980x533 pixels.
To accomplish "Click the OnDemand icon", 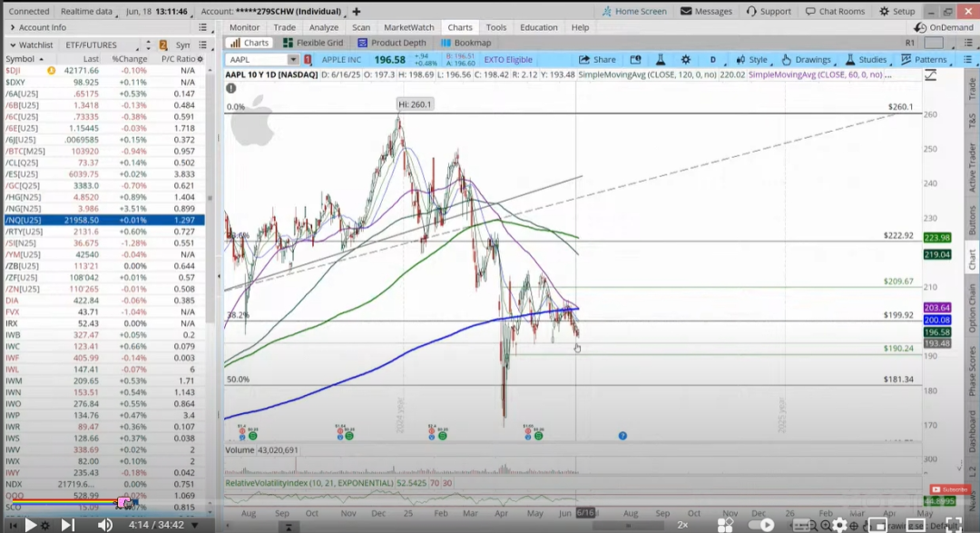I will coord(920,27).
